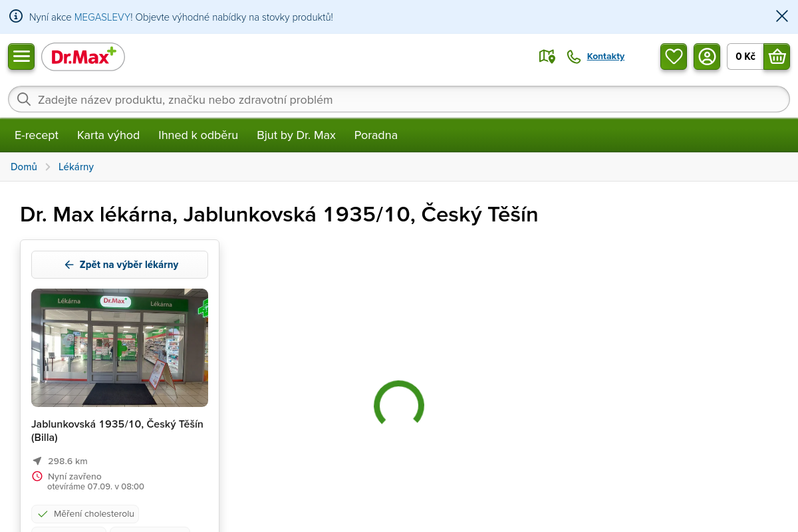This screenshot has width=798, height=532.
Task: Click the Dr.Max logo
Action: coord(83,57)
